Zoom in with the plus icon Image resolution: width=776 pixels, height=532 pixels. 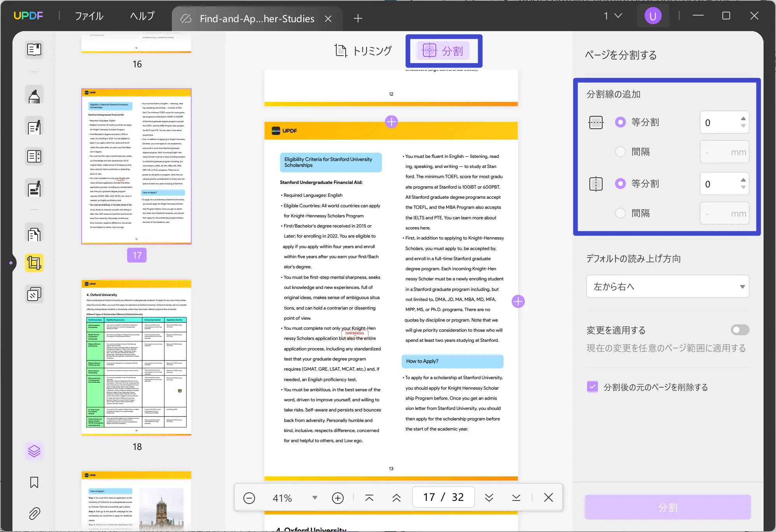pyautogui.click(x=338, y=498)
